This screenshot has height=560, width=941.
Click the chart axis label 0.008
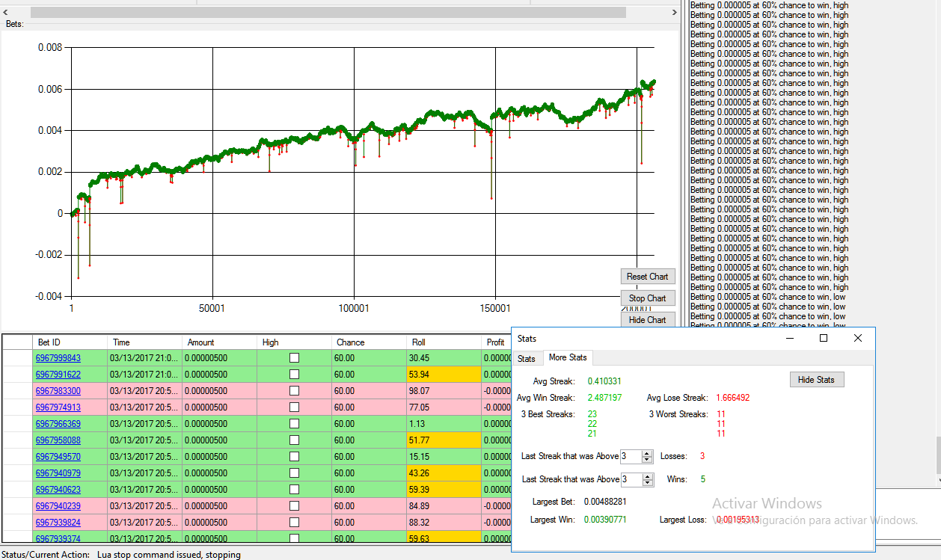[x=51, y=48]
